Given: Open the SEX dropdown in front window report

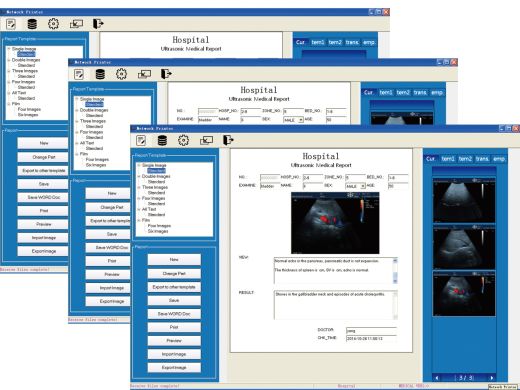Looking at the screenshot, I should (363, 186).
